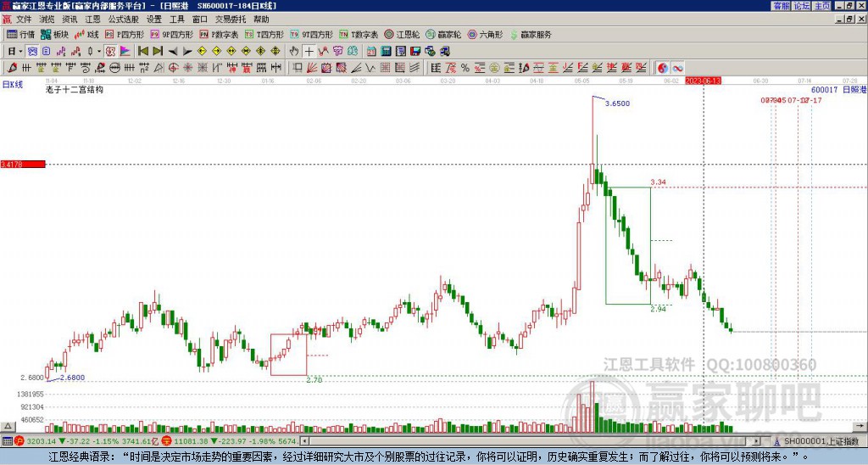Click the red 3.34 price level label
The width and height of the screenshot is (868, 465).
pos(658,182)
